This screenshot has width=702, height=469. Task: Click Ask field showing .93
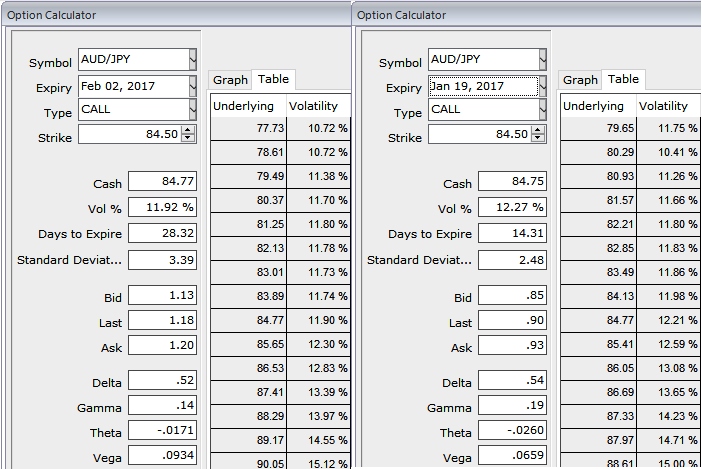pyautogui.click(x=513, y=345)
